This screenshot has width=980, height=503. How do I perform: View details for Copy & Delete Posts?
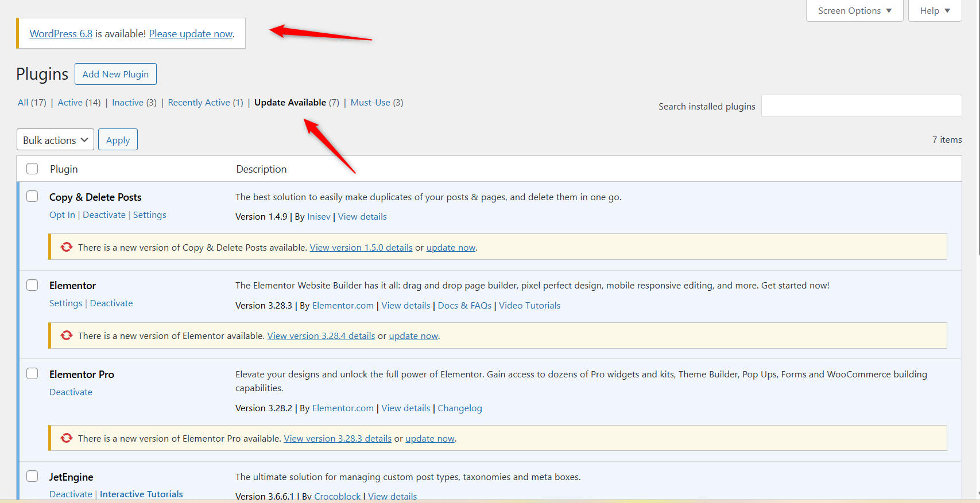click(362, 217)
